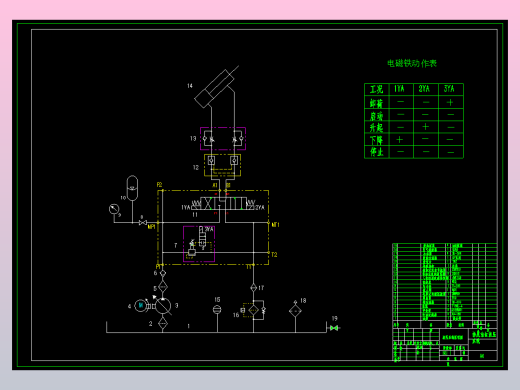Select the air breather symbol 18
Image resolution: width=520 pixels, height=390 pixels.
point(295,310)
